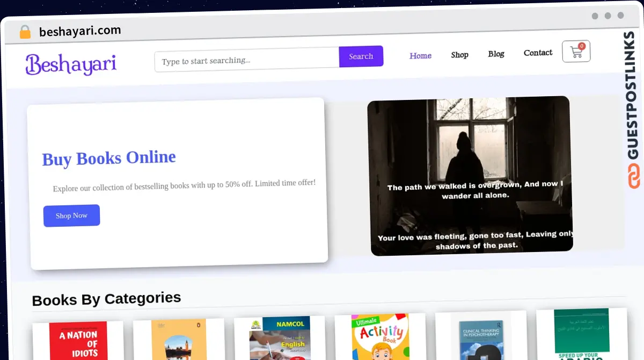Open the shopping cart icon
644x360 pixels.
[576, 52]
